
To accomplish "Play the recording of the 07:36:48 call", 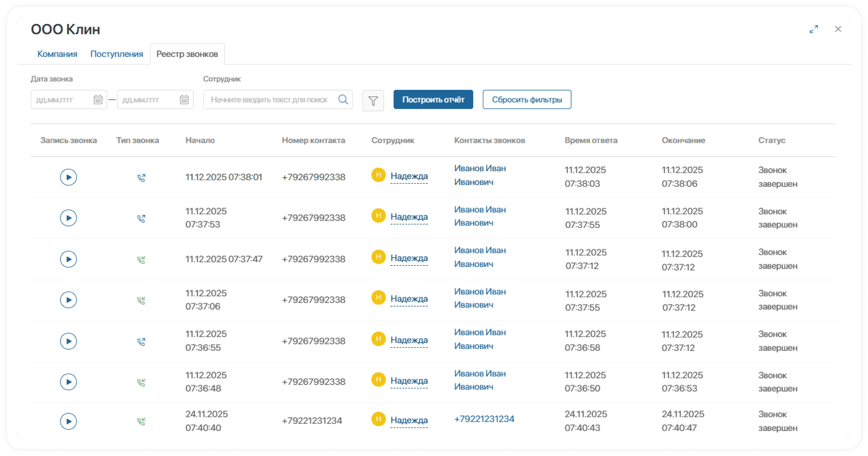I will [x=68, y=382].
